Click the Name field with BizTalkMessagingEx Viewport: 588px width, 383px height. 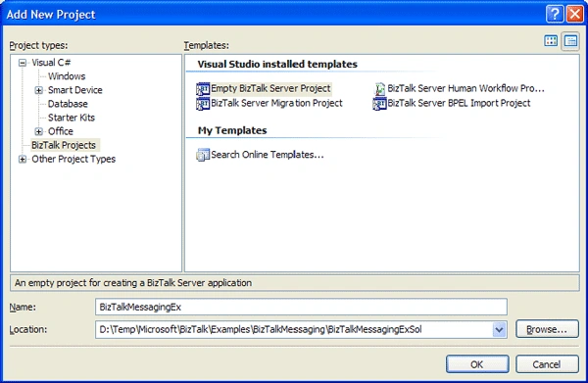coord(301,307)
